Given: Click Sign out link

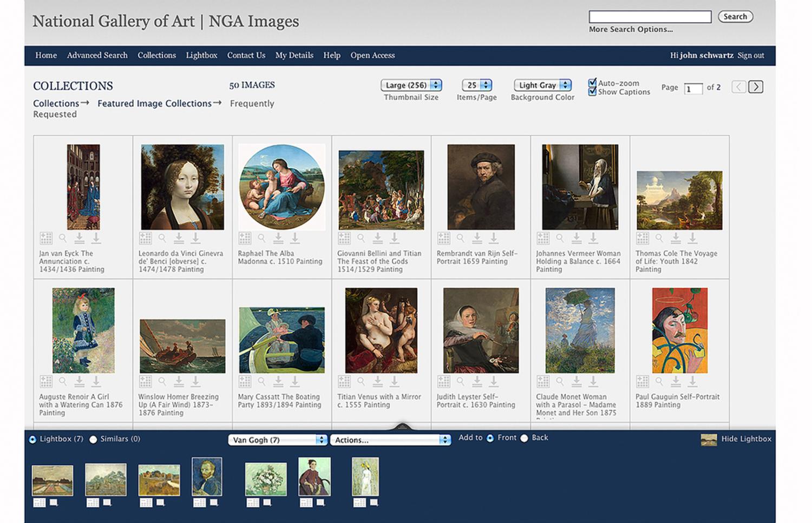Looking at the screenshot, I should pyautogui.click(x=751, y=55).
